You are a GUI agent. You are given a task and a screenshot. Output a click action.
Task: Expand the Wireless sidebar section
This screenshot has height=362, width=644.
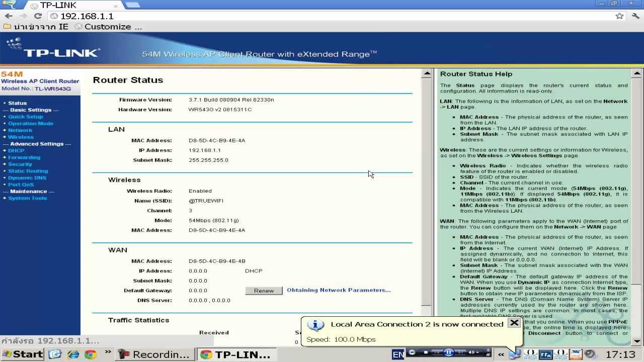coord(21,137)
